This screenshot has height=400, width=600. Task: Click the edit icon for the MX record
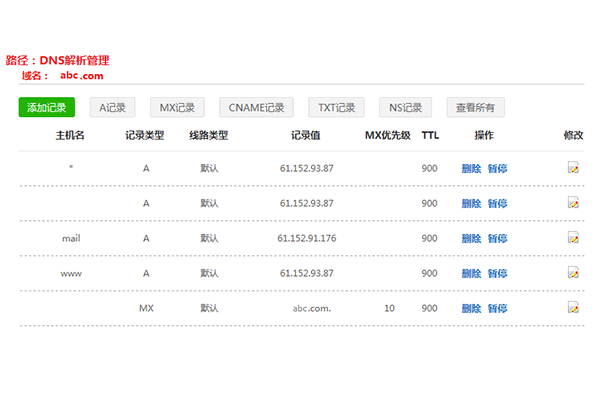click(x=573, y=308)
